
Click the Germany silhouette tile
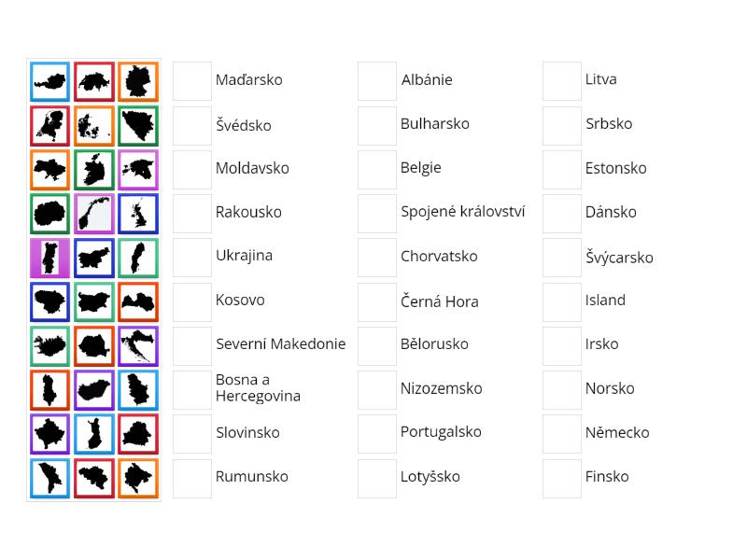pos(138,81)
